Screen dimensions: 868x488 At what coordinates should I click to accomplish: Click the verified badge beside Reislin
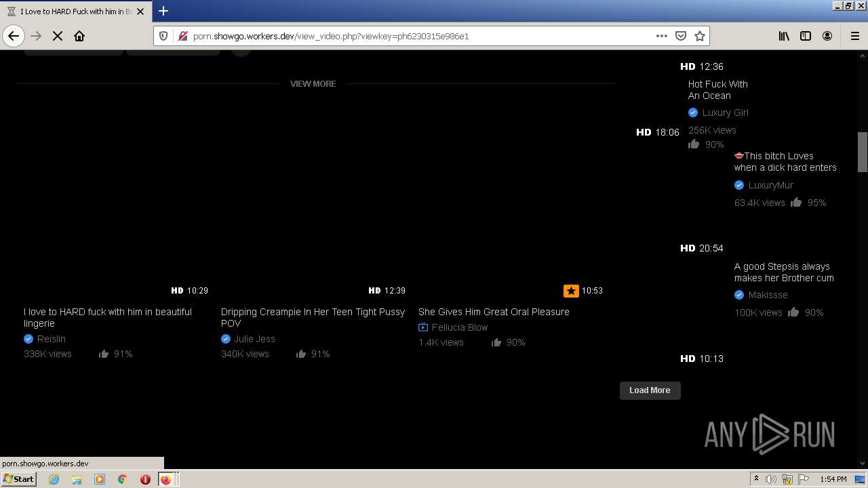28,339
